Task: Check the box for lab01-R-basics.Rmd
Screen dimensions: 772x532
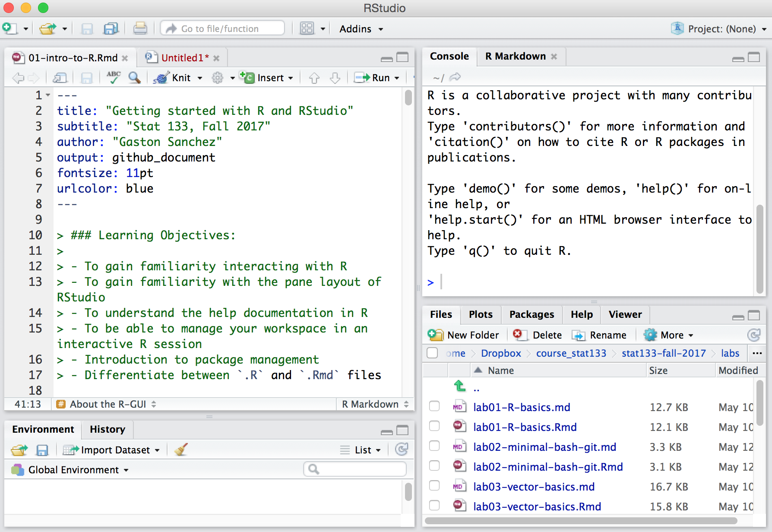Action: pyautogui.click(x=434, y=426)
